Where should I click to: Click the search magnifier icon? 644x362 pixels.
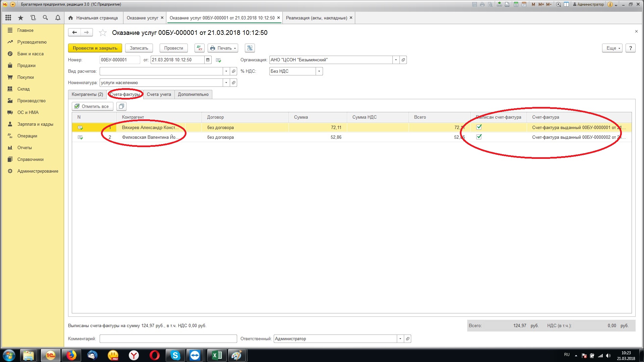pyautogui.click(x=45, y=18)
